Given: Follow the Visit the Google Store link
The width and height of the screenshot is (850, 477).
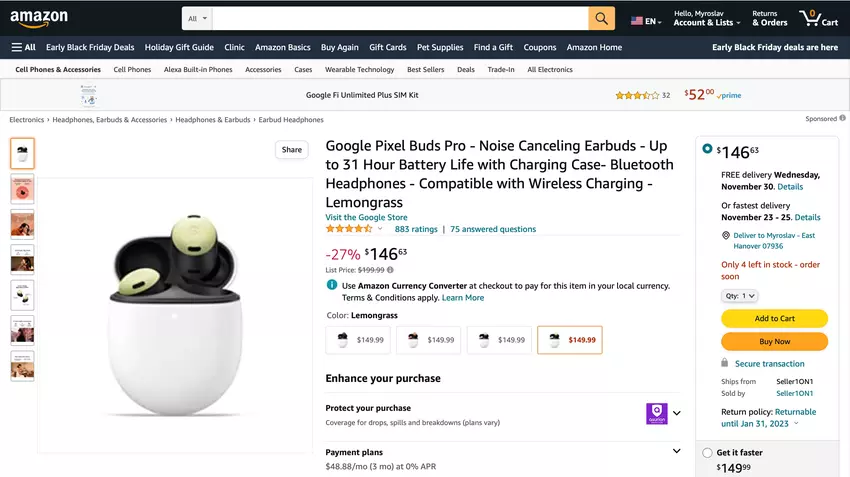Looking at the screenshot, I should click(x=366, y=217).
